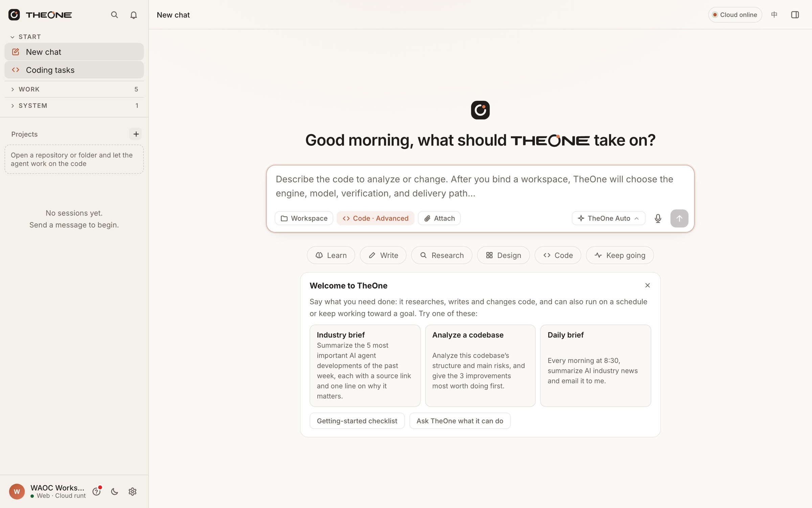Select the Keep going chip
The height and width of the screenshot is (508, 812).
tap(620, 255)
